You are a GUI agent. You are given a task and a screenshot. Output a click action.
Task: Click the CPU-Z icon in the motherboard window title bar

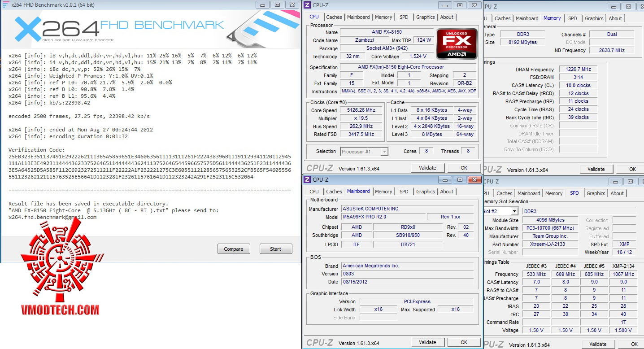pyautogui.click(x=307, y=179)
